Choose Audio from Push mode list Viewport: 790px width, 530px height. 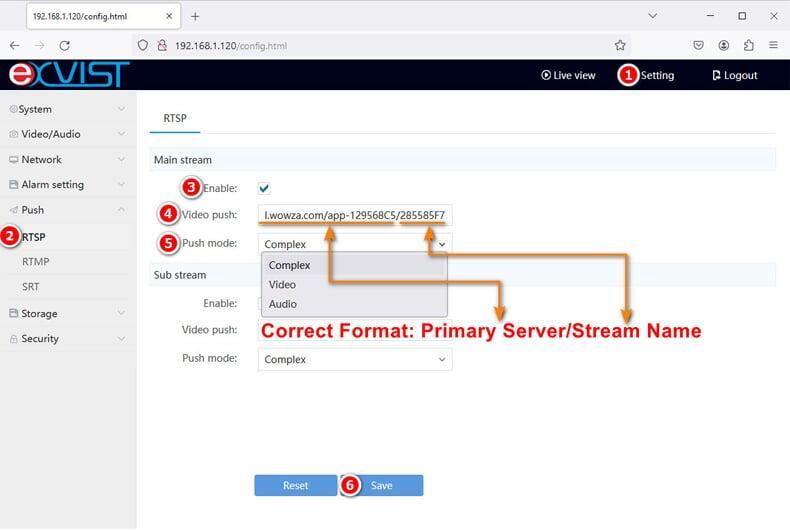pyautogui.click(x=283, y=304)
